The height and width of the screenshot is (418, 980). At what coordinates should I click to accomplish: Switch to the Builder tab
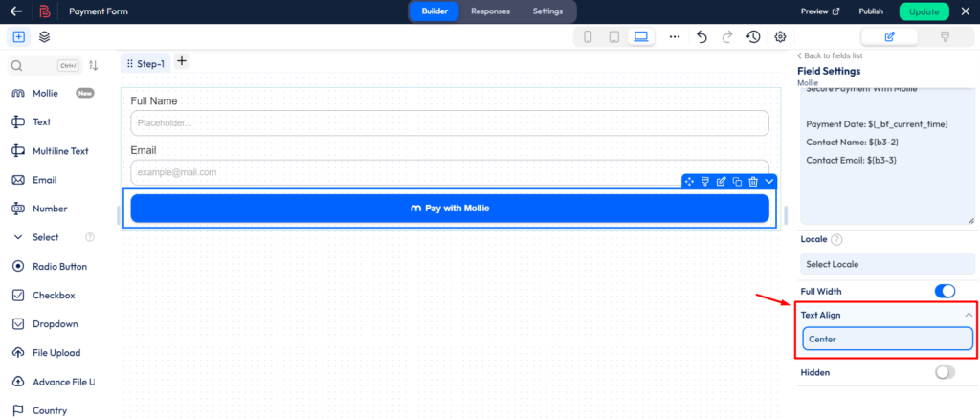(x=434, y=11)
